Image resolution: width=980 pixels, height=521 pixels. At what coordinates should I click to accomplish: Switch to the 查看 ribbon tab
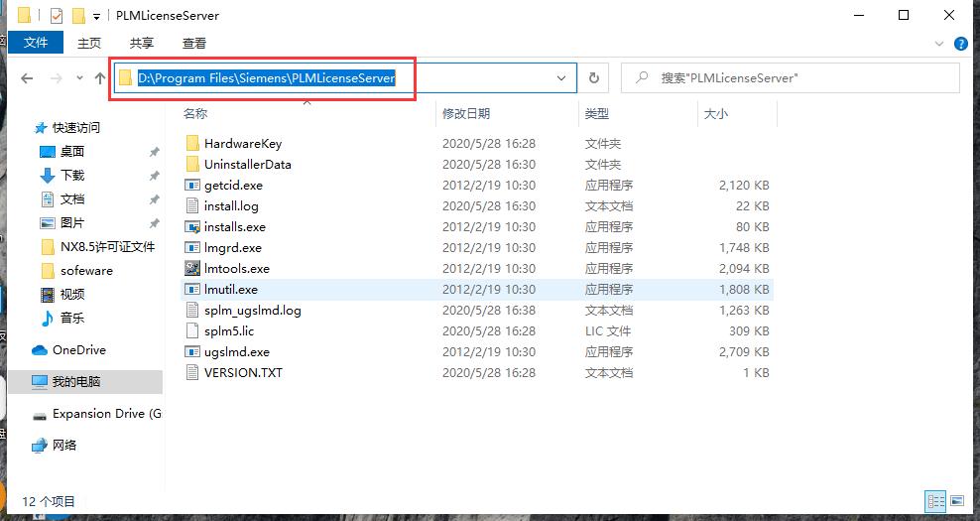[x=193, y=43]
